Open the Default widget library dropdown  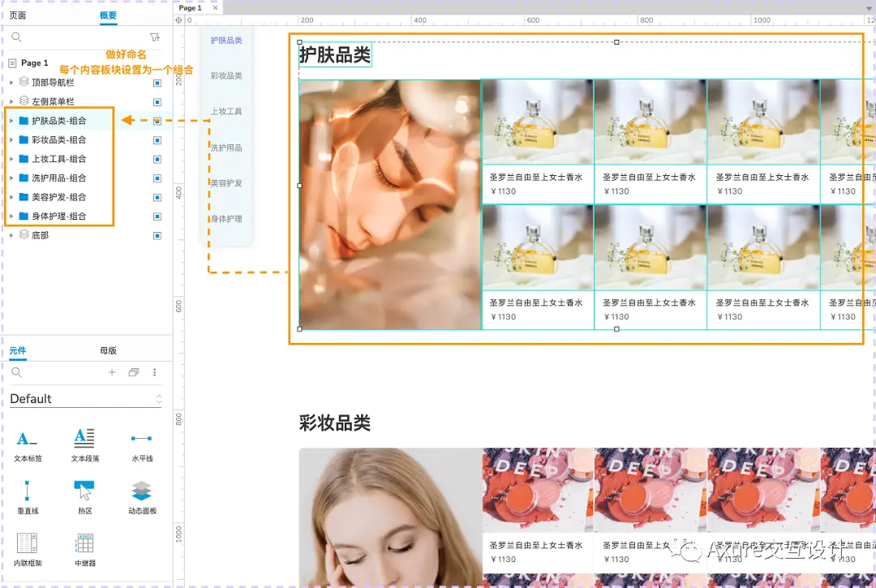(x=84, y=398)
